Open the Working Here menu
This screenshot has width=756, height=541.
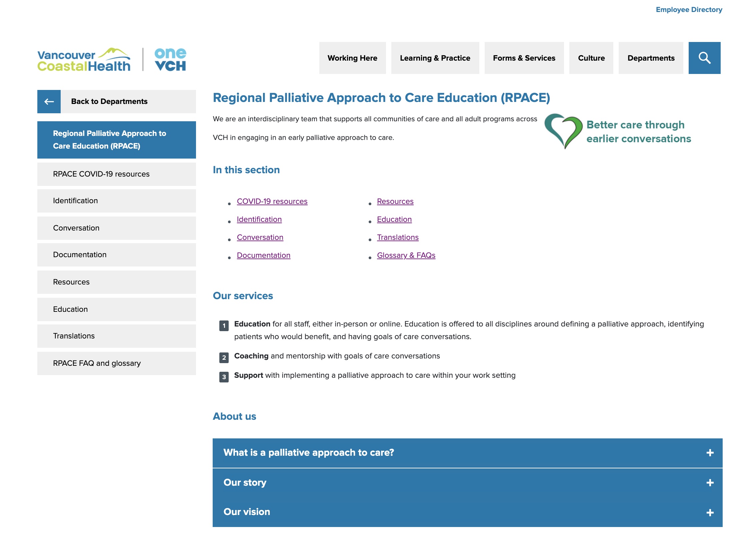(352, 58)
